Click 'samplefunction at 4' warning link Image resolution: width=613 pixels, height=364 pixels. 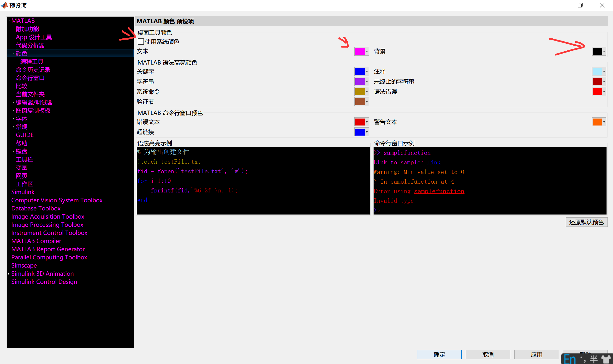[x=422, y=181]
